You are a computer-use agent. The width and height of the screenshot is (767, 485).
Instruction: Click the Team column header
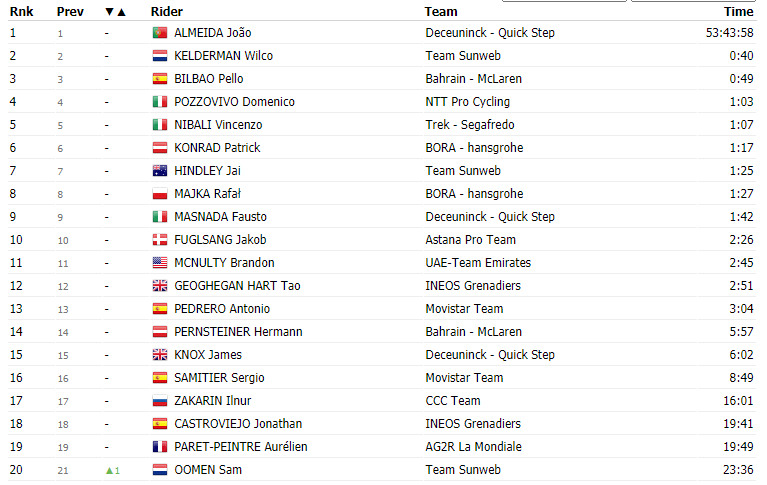point(441,12)
